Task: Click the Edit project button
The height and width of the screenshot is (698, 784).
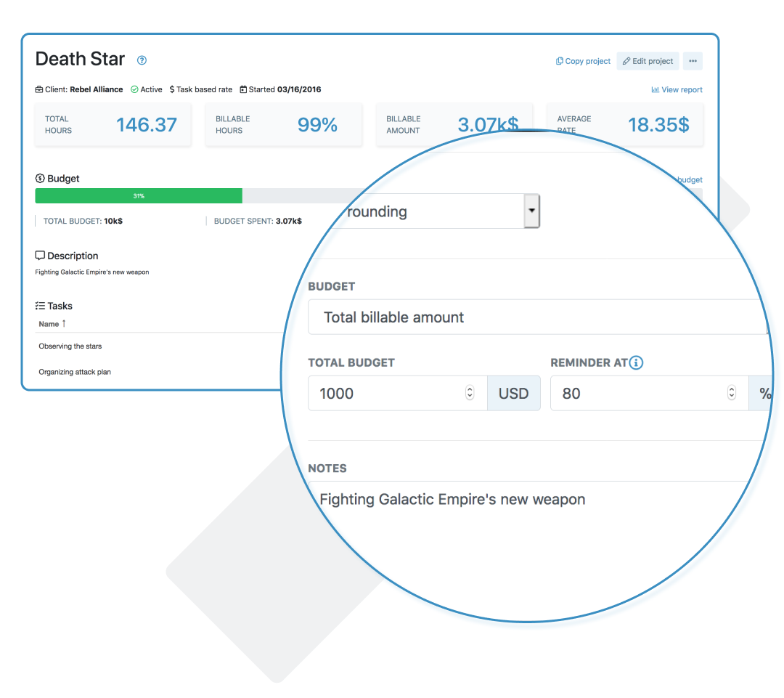Action: pos(648,61)
